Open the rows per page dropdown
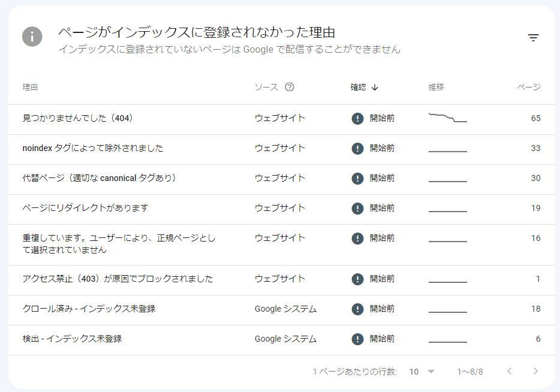 tap(422, 372)
